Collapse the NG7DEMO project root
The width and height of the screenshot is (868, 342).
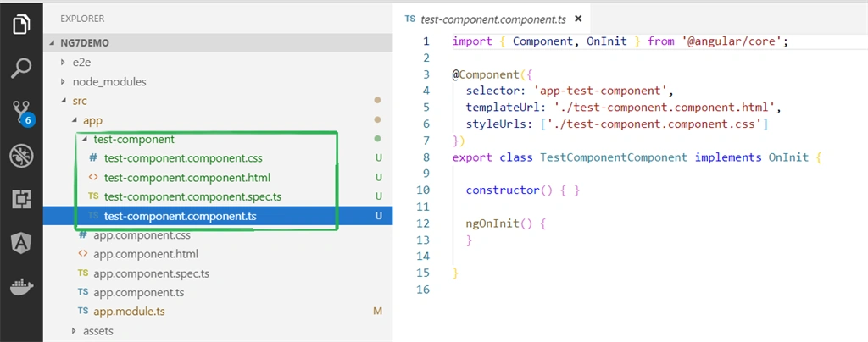click(x=53, y=43)
